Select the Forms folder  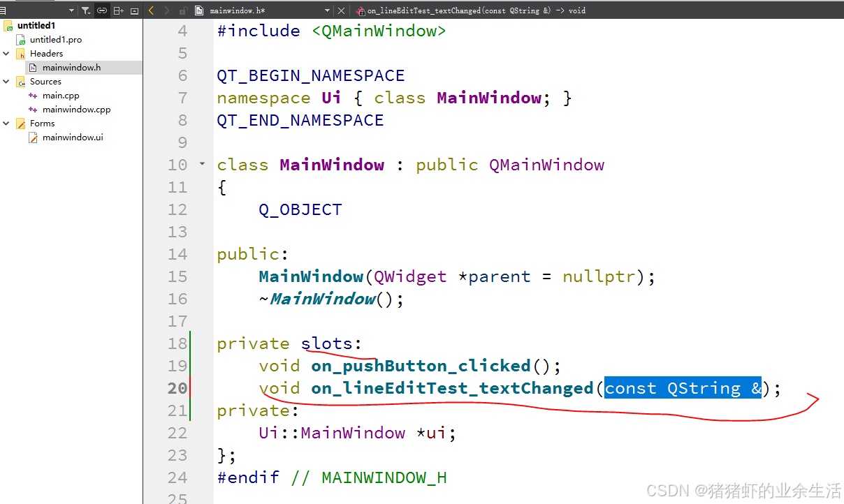pos(42,124)
